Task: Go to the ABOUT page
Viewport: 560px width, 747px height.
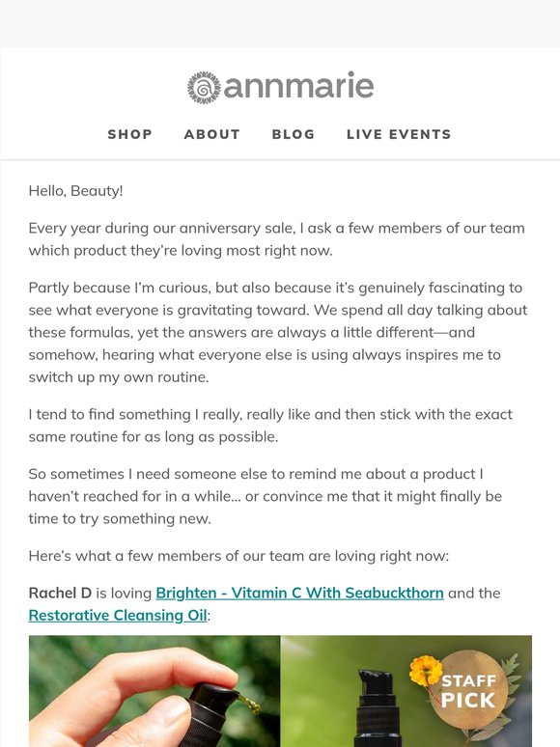Action: [x=212, y=134]
